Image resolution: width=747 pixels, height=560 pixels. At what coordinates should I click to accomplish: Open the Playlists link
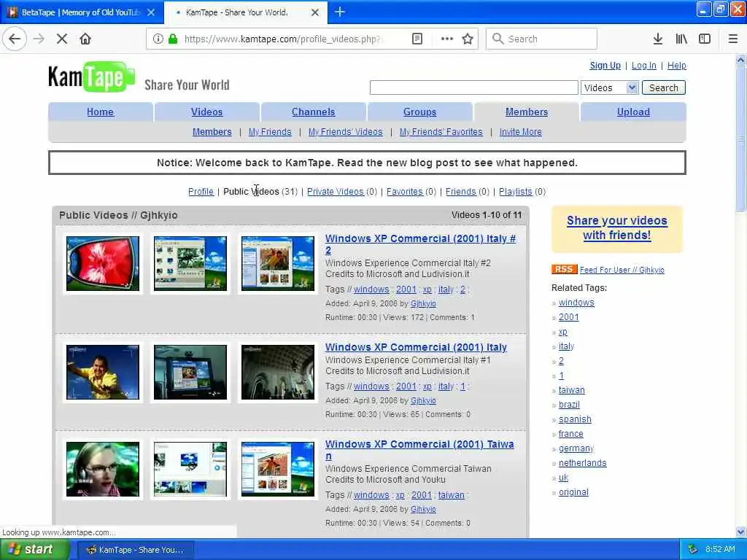pos(516,192)
